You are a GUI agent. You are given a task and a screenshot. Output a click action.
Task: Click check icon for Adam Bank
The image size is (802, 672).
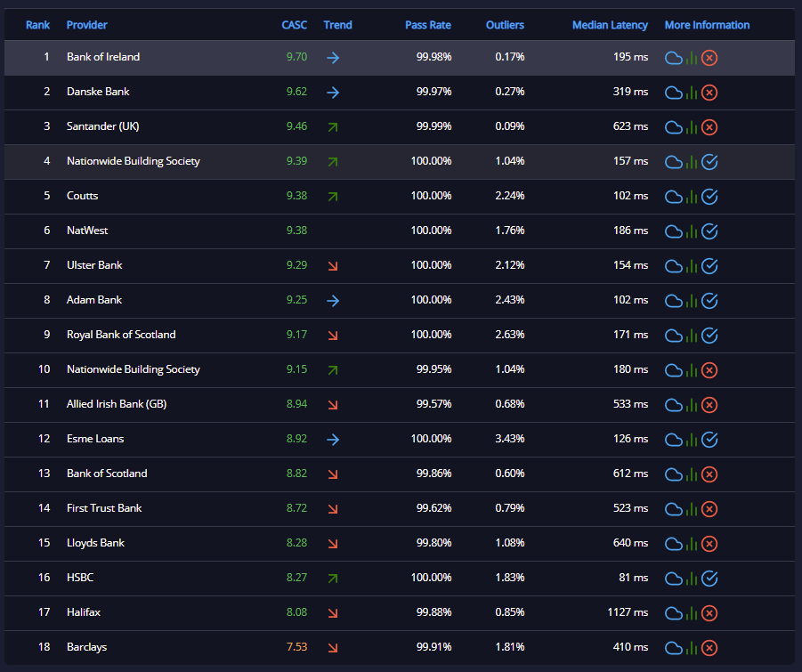point(709,301)
